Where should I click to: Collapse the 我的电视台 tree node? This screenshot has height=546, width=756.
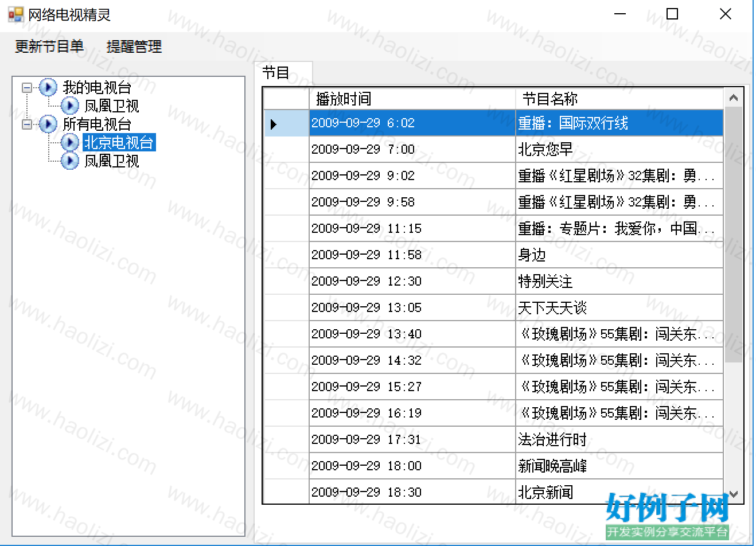27,88
